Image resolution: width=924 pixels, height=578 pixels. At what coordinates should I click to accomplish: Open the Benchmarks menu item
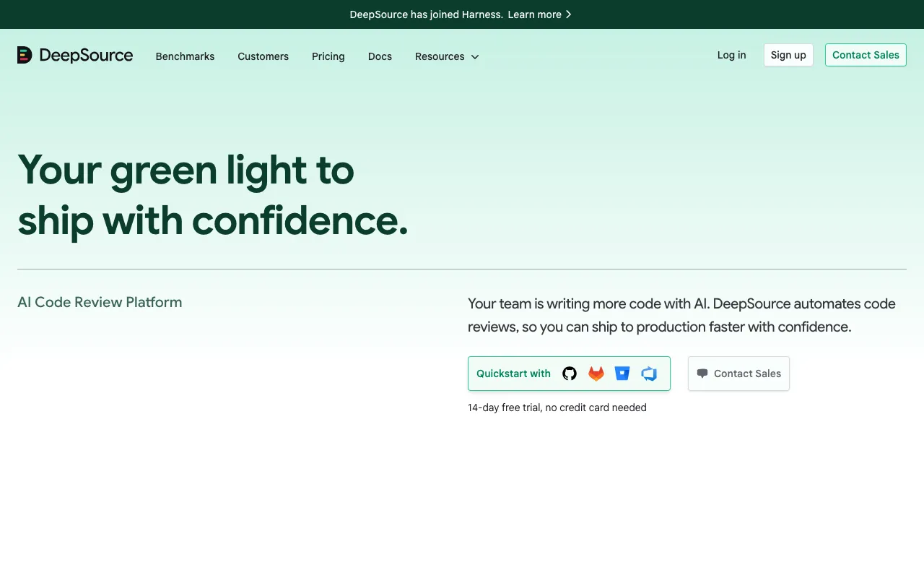point(185,56)
